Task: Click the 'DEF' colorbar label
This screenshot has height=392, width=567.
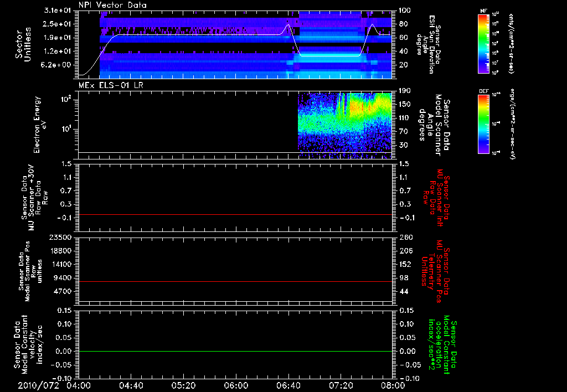Action: click(484, 91)
